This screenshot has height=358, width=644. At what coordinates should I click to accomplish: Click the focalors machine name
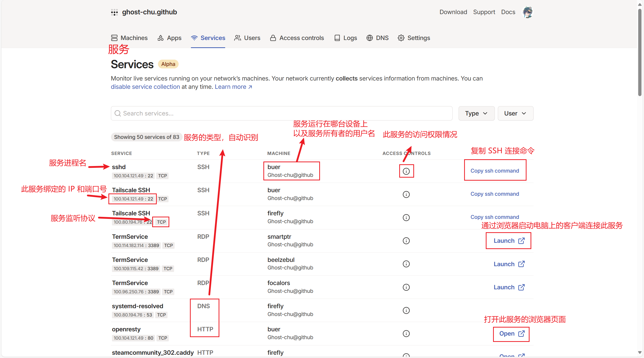coord(279,283)
